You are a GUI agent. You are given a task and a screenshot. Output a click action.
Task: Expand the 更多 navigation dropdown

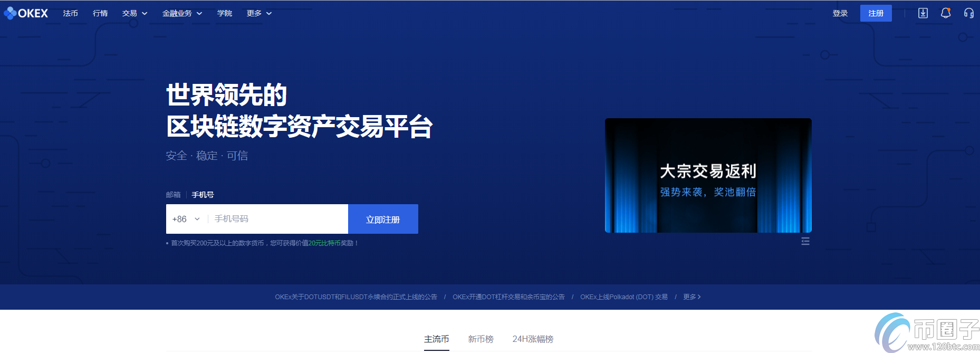pos(259,13)
